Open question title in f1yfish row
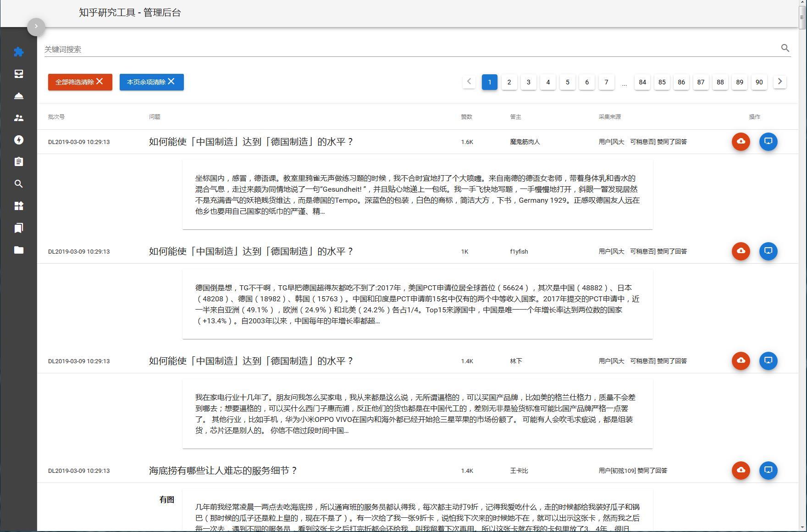 point(251,251)
